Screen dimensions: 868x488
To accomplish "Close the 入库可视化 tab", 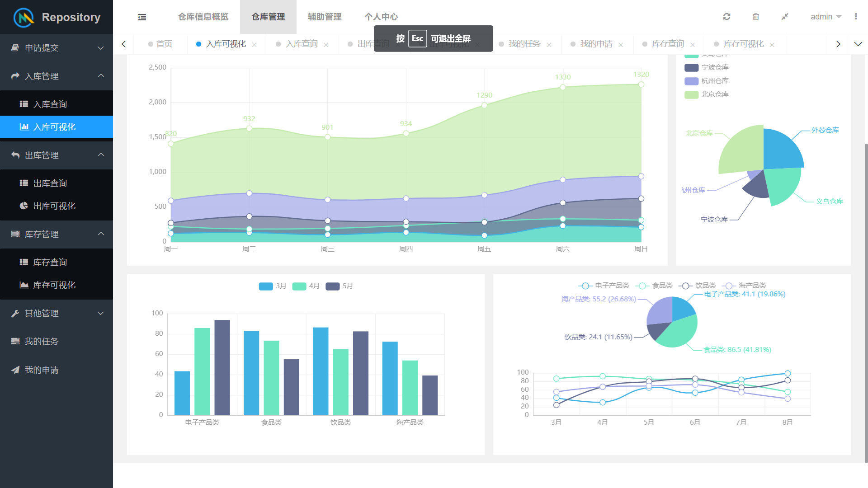I will (255, 45).
